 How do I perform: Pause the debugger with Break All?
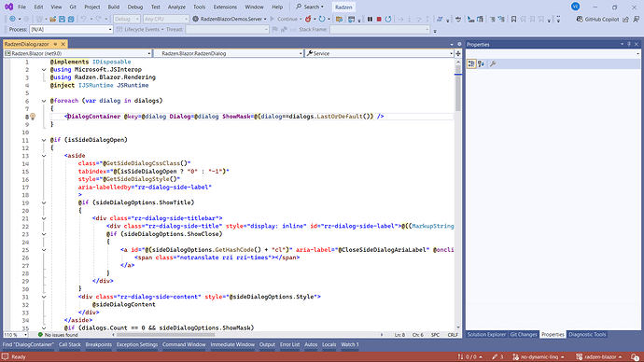(370, 19)
